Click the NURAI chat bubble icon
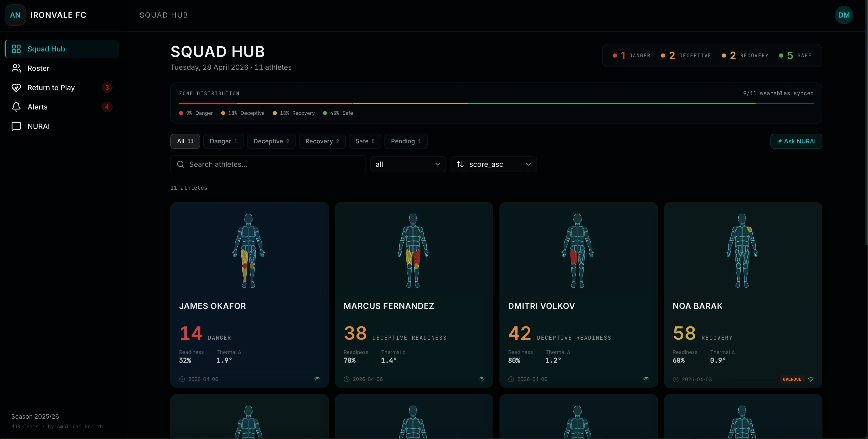The height and width of the screenshot is (439, 868). click(16, 126)
